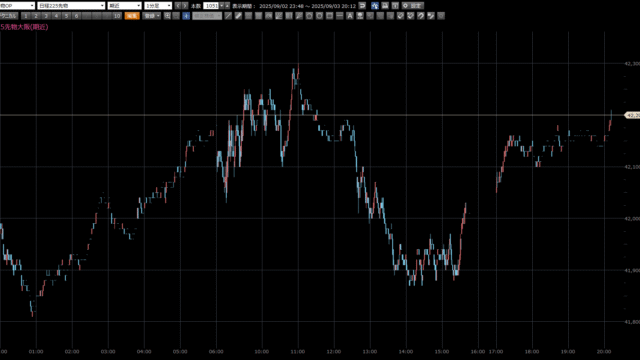Go to next period with right arrow
Screen dimensions: 640x360
185,6
